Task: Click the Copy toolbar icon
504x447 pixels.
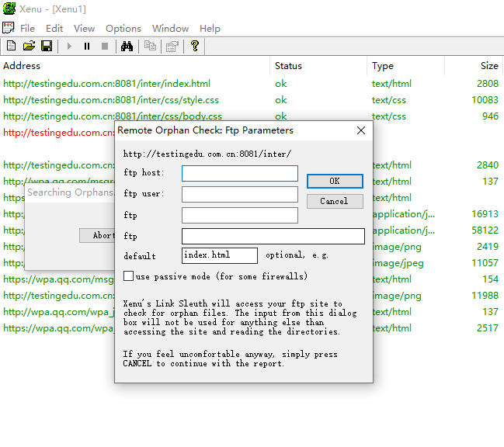Action: point(150,47)
